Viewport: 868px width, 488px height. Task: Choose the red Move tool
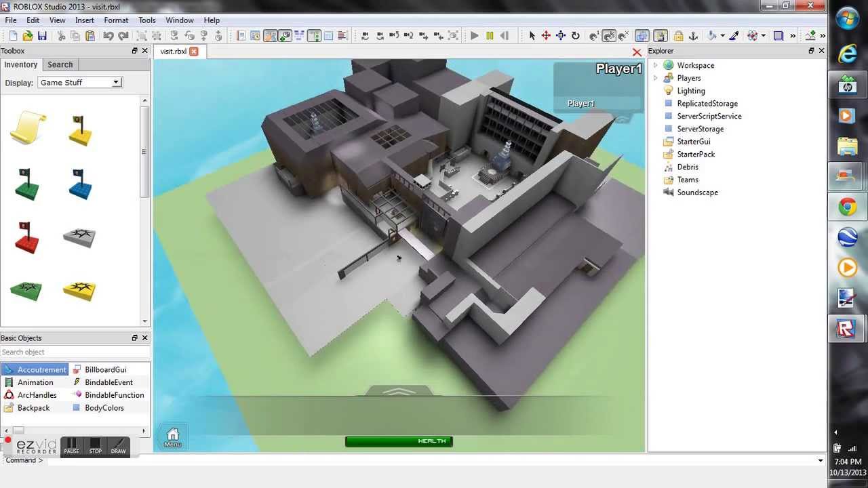[546, 36]
